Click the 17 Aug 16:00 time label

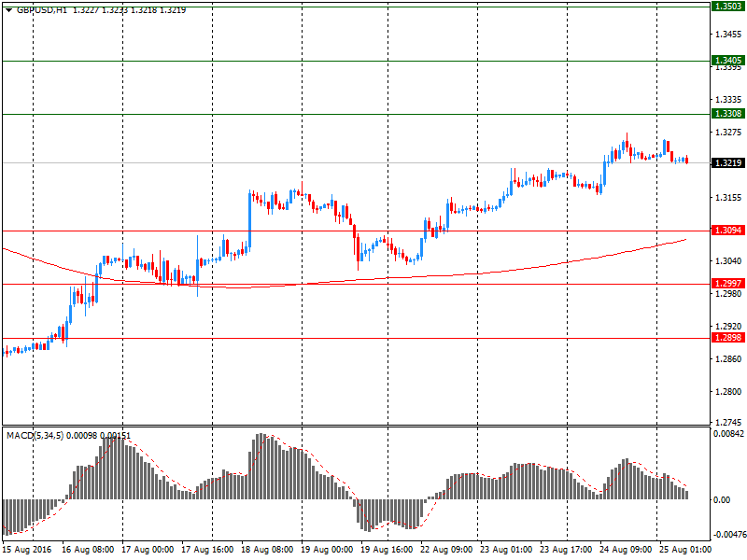click(207, 550)
